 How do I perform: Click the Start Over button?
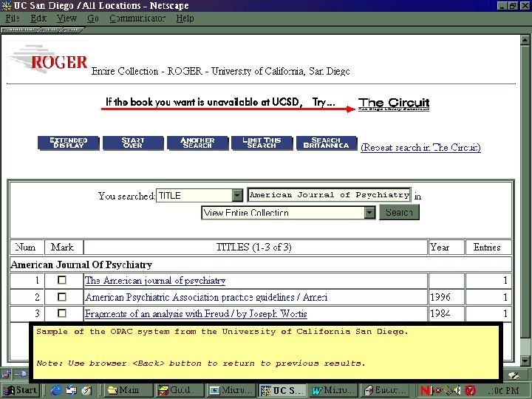pos(133,143)
